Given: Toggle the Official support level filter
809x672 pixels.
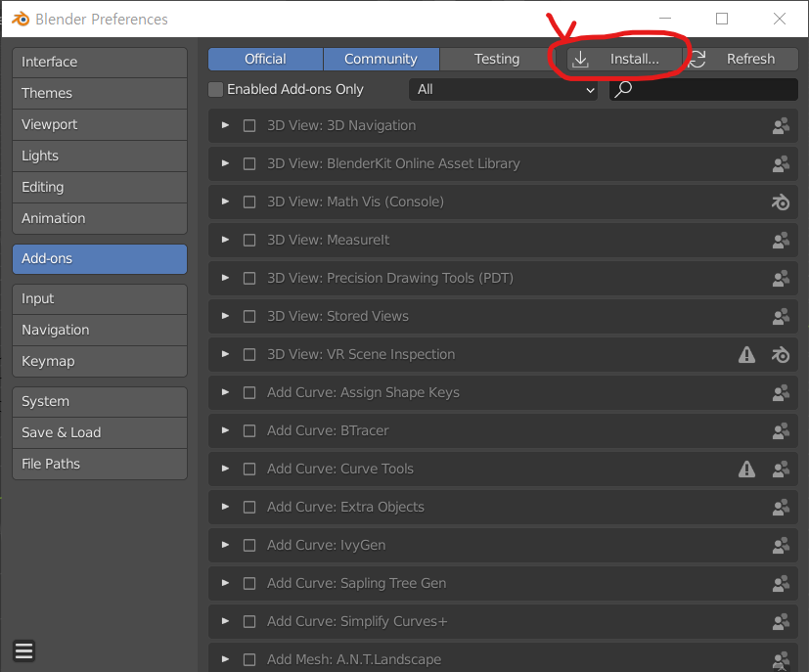Looking at the screenshot, I should [265, 59].
